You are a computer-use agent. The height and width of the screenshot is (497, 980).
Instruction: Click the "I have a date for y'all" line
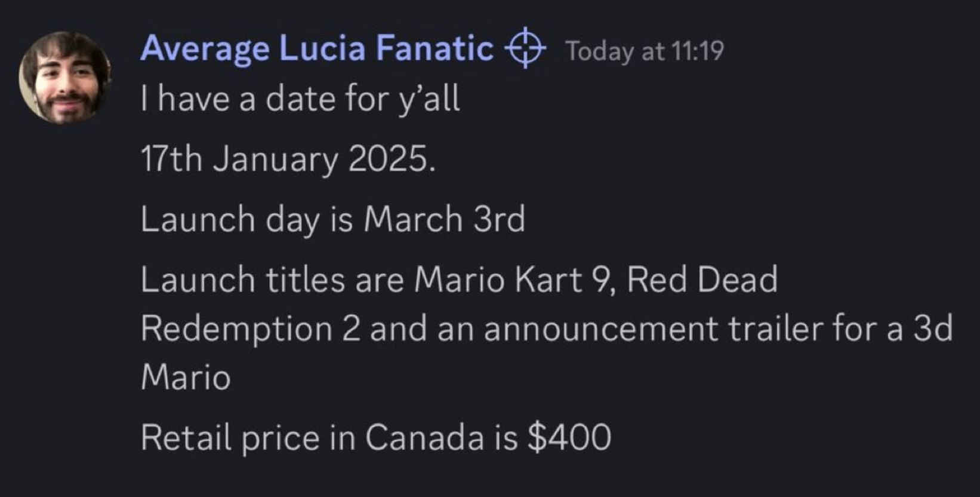click(x=300, y=99)
